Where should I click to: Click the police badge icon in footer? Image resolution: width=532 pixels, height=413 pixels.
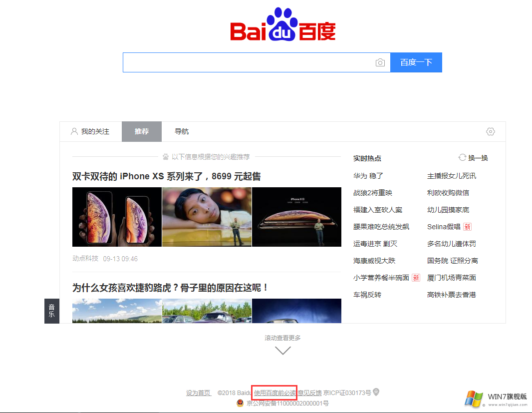(x=240, y=403)
